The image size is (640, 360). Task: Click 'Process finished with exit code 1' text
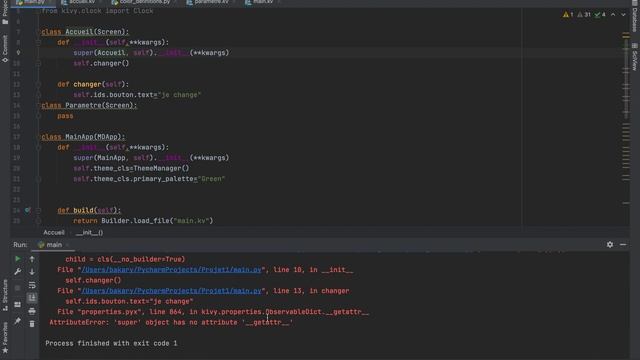pyautogui.click(x=111, y=343)
